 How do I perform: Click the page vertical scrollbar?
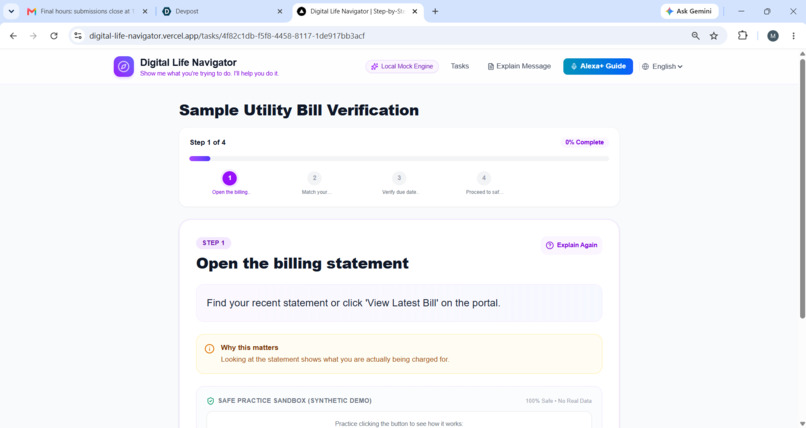tap(802, 188)
